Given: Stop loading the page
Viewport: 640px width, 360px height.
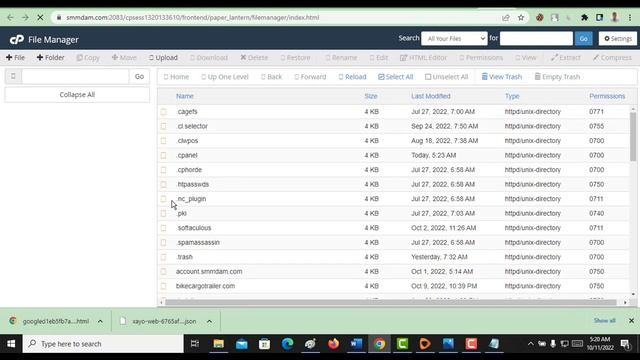Looking at the screenshot, I should point(40,18).
